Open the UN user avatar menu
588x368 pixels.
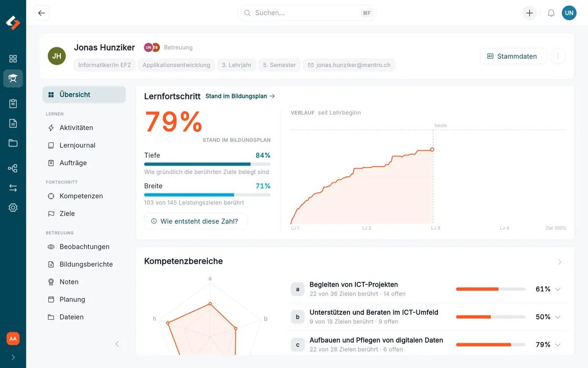point(569,13)
